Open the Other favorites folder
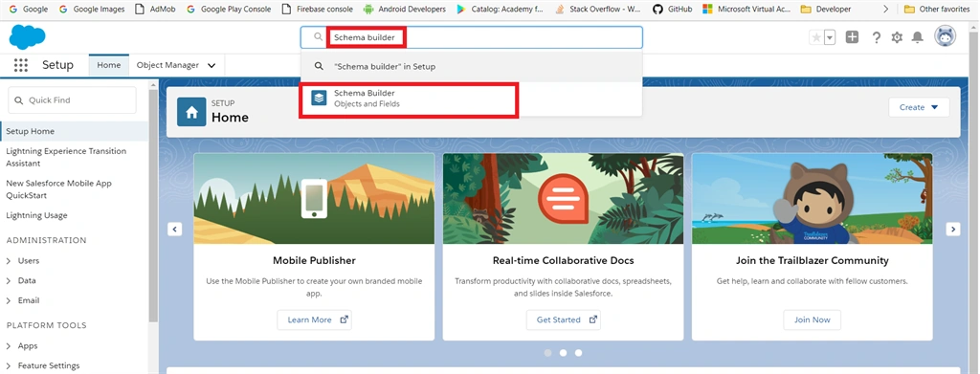 [x=936, y=10]
